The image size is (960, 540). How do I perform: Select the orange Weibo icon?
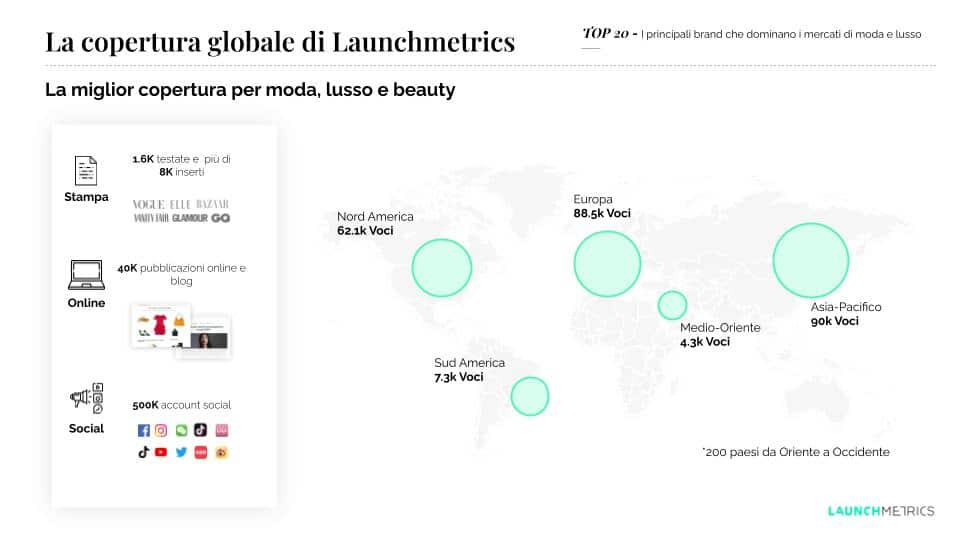[221, 452]
